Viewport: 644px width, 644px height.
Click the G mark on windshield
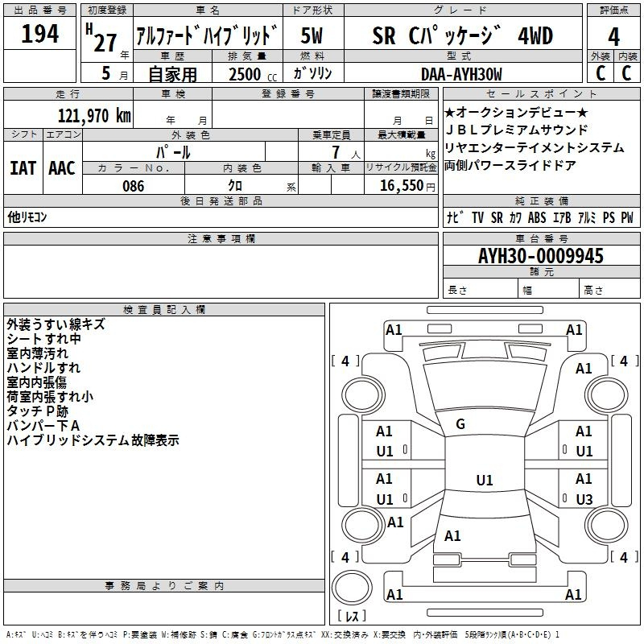tap(460, 424)
